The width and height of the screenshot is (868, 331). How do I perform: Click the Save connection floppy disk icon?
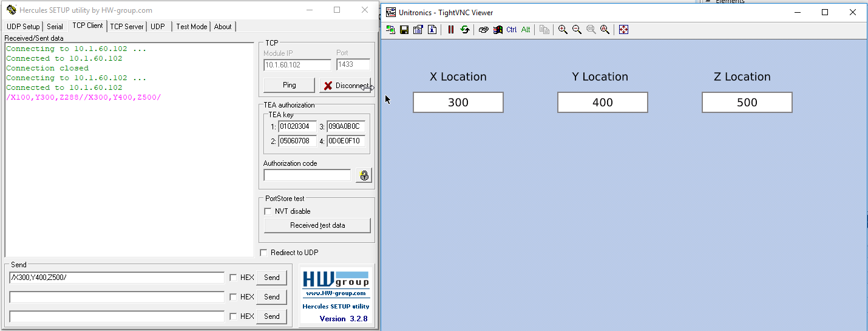click(404, 30)
